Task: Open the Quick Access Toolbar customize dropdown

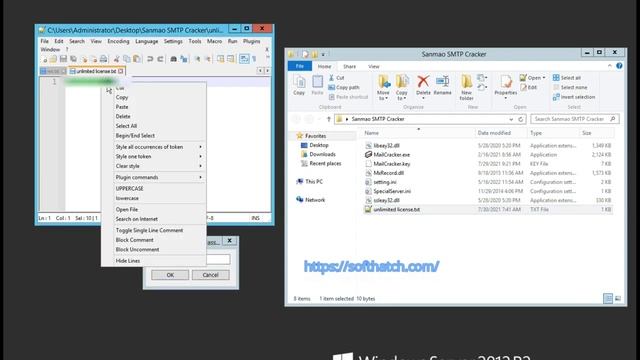Action: point(323,54)
